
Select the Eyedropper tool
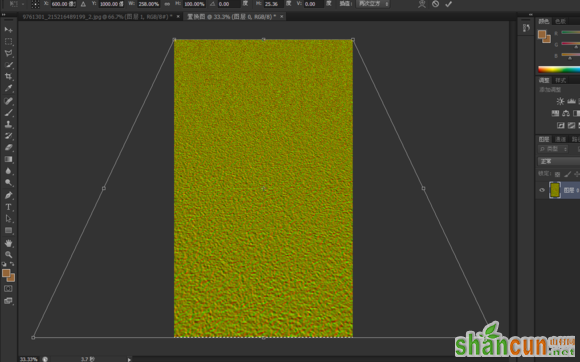(8, 88)
